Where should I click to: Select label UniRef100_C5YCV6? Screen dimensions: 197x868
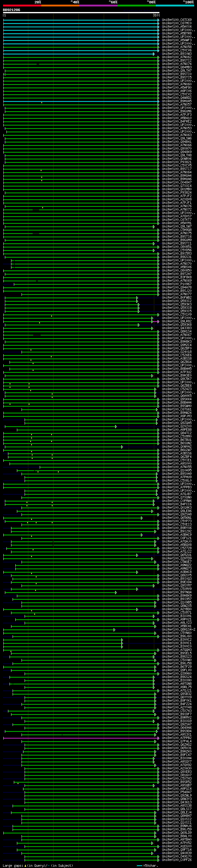click(x=177, y=50)
